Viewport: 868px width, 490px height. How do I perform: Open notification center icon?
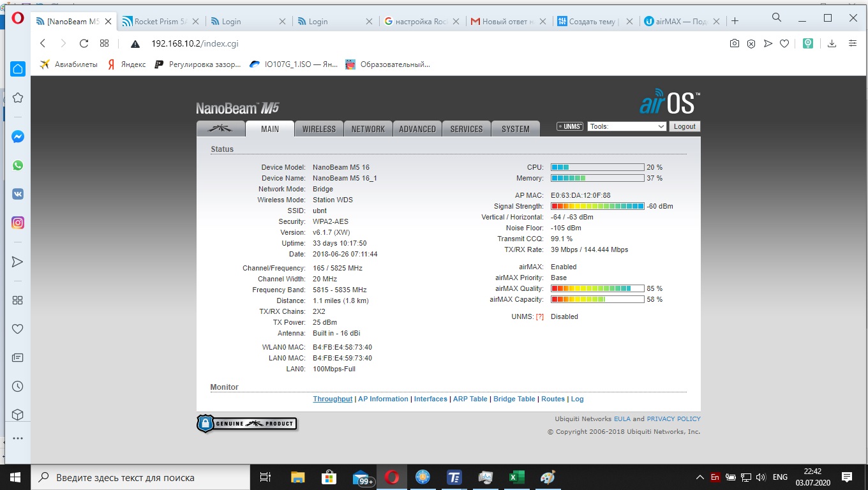[847, 477]
